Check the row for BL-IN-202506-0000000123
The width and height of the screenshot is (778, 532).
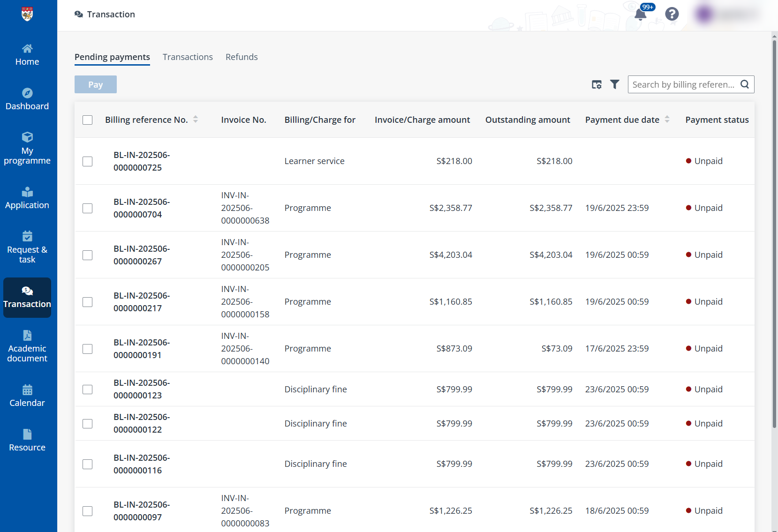87,390
